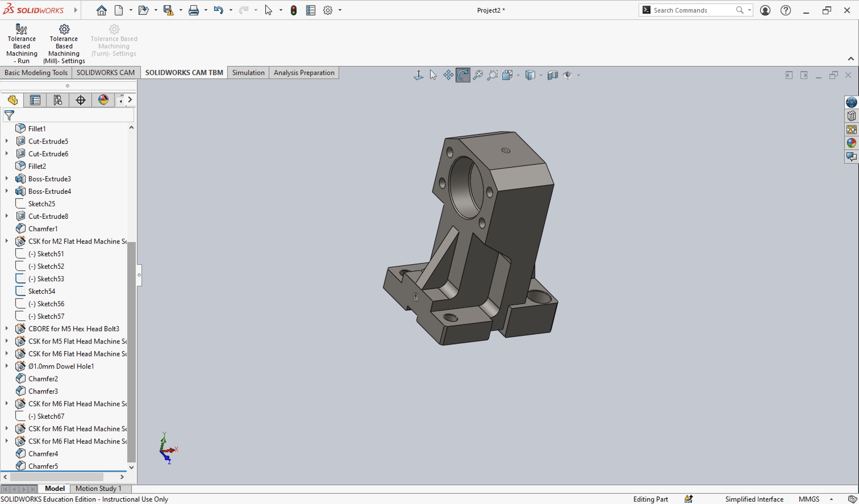The width and height of the screenshot is (859, 504).
Task: Select Chamfer1 in the feature tree
Action: point(43,228)
